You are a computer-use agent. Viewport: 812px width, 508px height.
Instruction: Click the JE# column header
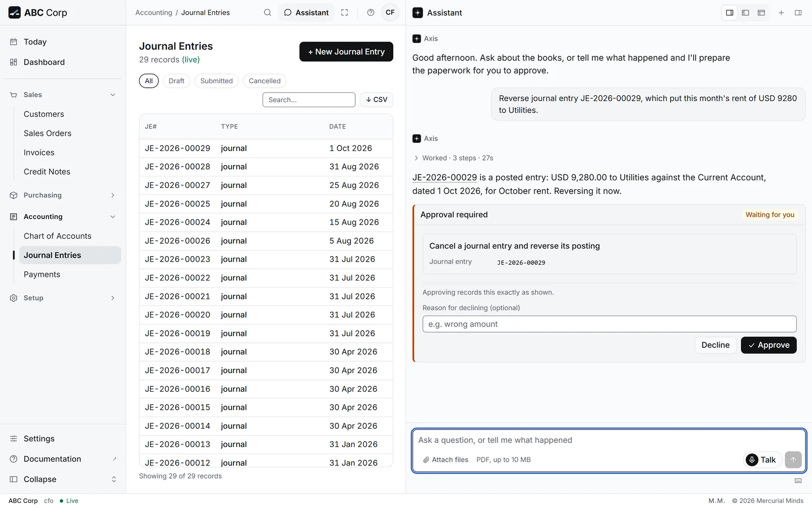tap(151, 126)
